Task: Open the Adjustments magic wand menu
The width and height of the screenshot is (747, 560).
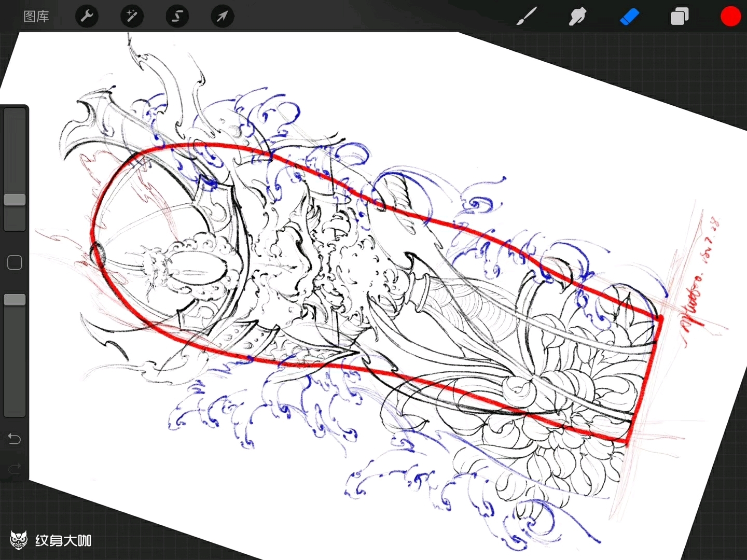Action: coord(132,17)
